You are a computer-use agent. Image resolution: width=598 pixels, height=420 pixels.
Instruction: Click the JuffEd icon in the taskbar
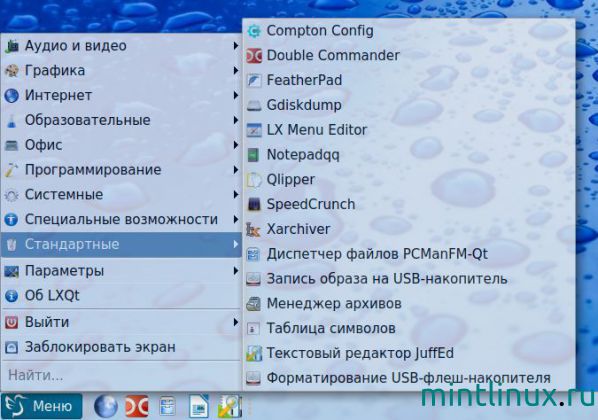coord(230,406)
